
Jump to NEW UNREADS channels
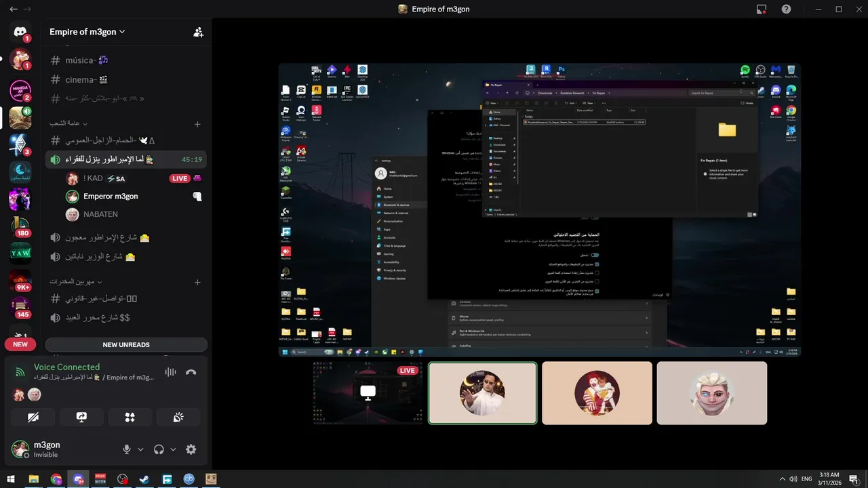coord(126,344)
